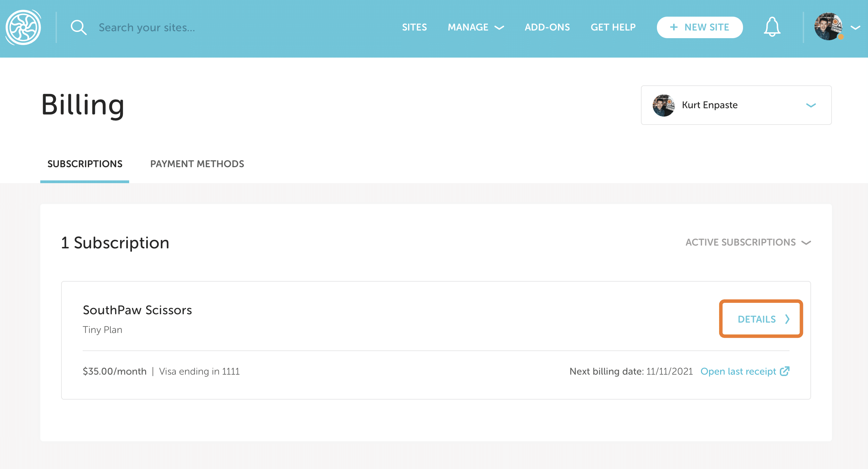Open last receipt link
Screen dimensions: 868x469
738,371
